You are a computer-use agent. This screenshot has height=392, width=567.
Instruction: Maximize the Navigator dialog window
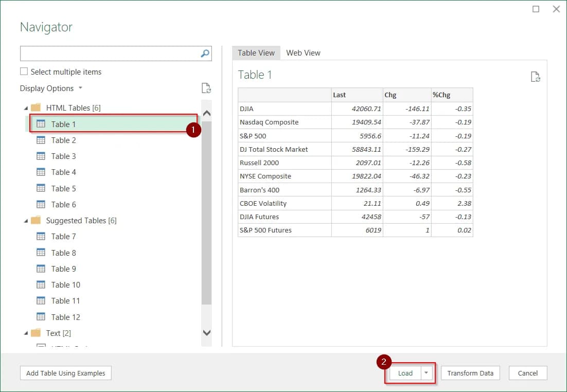[x=536, y=9]
